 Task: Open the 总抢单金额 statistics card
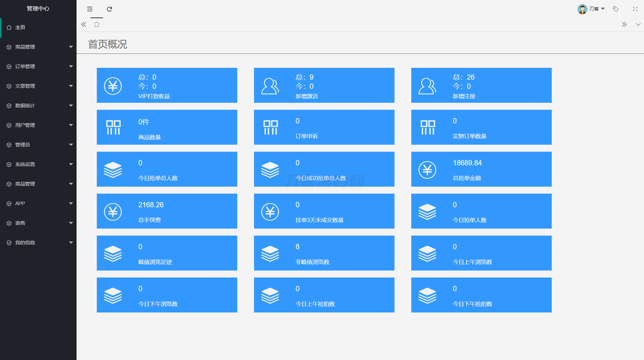click(481, 169)
